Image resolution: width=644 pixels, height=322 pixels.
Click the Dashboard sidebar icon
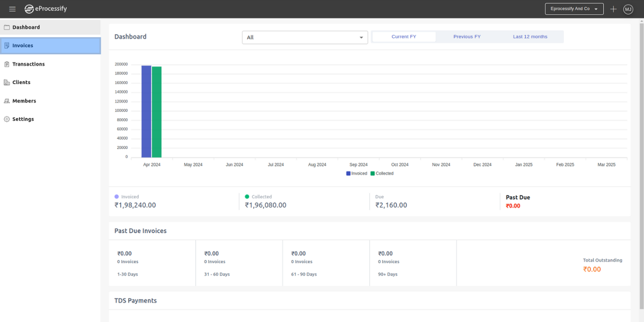[x=7, y=27]
